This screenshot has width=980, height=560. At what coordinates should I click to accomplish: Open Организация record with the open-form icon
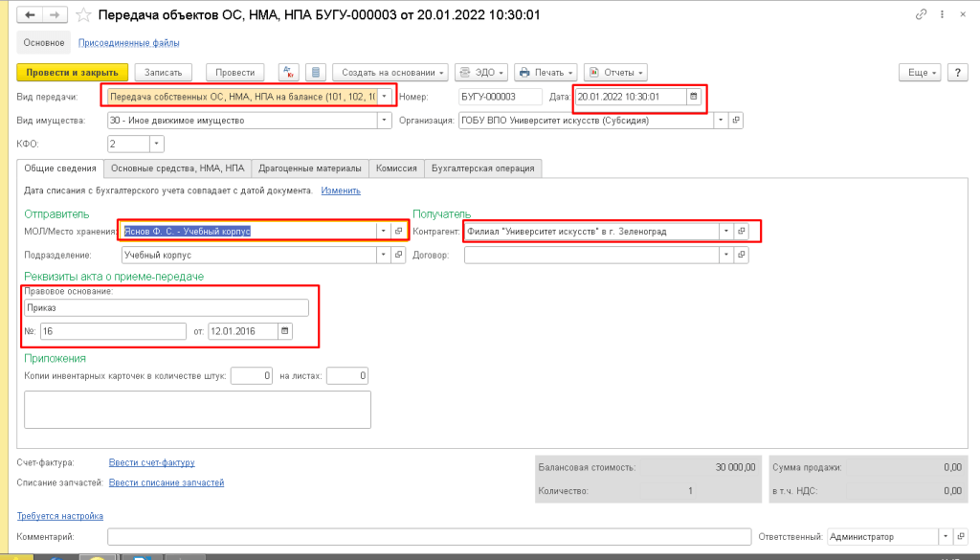736,121
